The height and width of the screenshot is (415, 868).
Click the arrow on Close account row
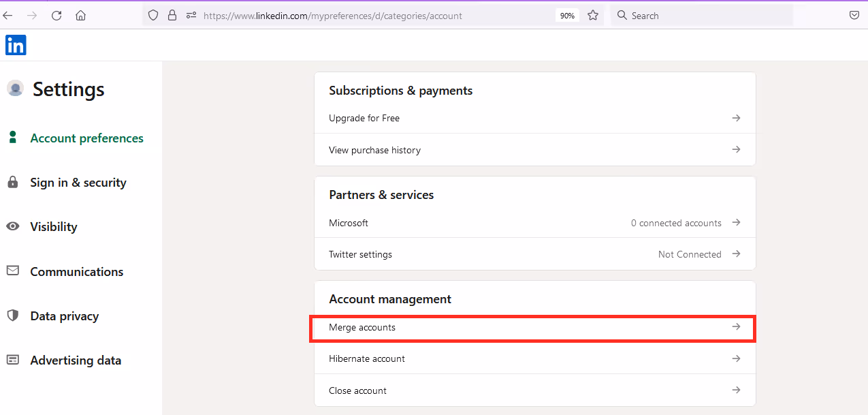point(736,390)
